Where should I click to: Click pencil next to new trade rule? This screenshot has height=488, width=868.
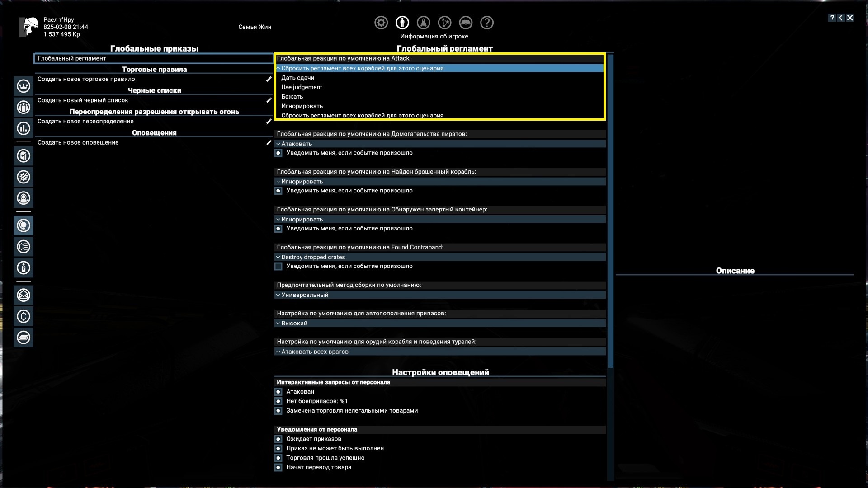(269, 79)
